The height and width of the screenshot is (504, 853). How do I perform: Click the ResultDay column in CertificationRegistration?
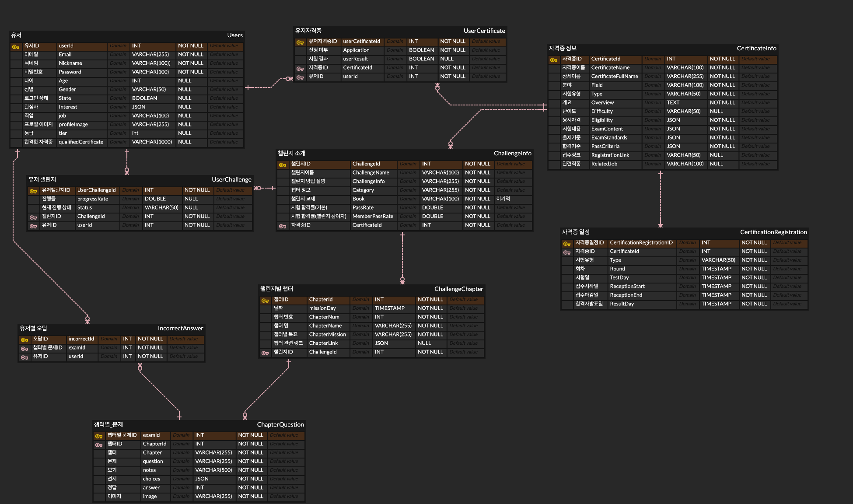(622, 304)
